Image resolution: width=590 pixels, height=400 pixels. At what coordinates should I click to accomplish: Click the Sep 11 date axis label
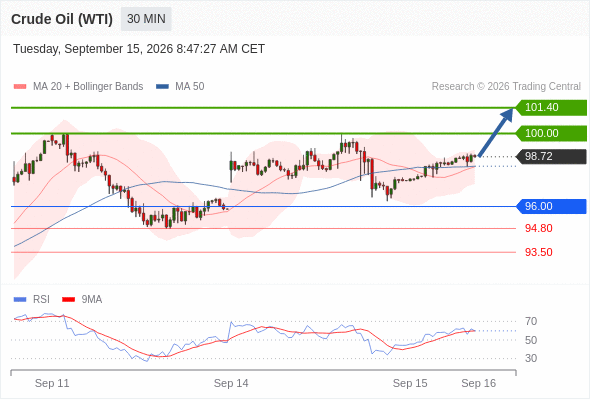click(x=52, y=383)
